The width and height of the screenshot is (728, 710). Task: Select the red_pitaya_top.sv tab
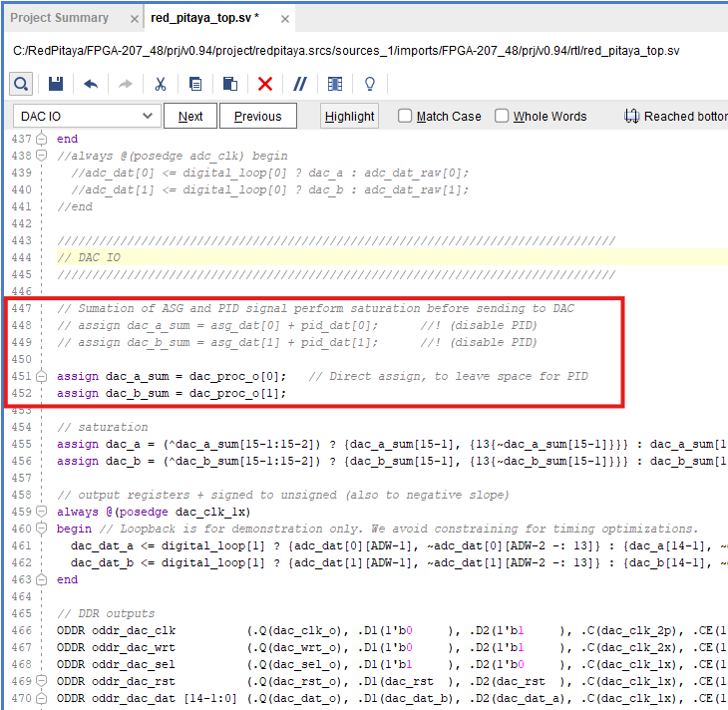(204, 18)
